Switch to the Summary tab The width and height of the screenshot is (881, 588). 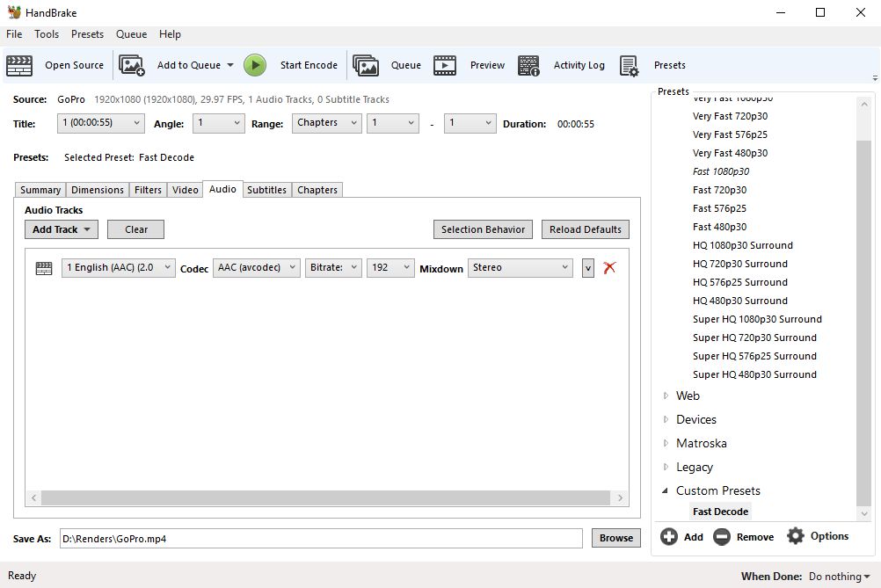point(40,190)
